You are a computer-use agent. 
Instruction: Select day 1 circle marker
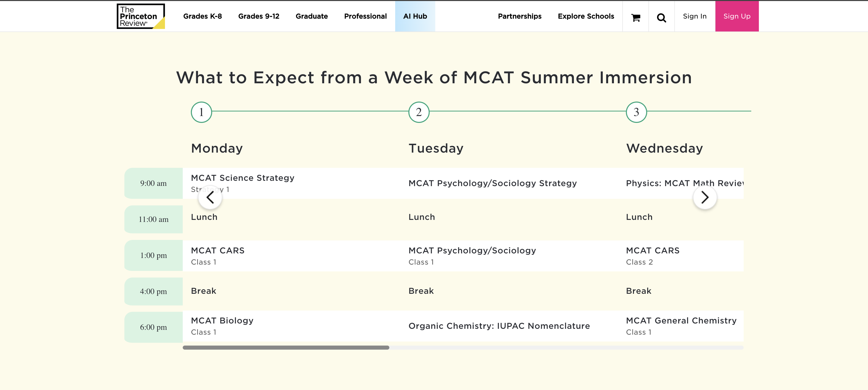(x=201, y=112)
